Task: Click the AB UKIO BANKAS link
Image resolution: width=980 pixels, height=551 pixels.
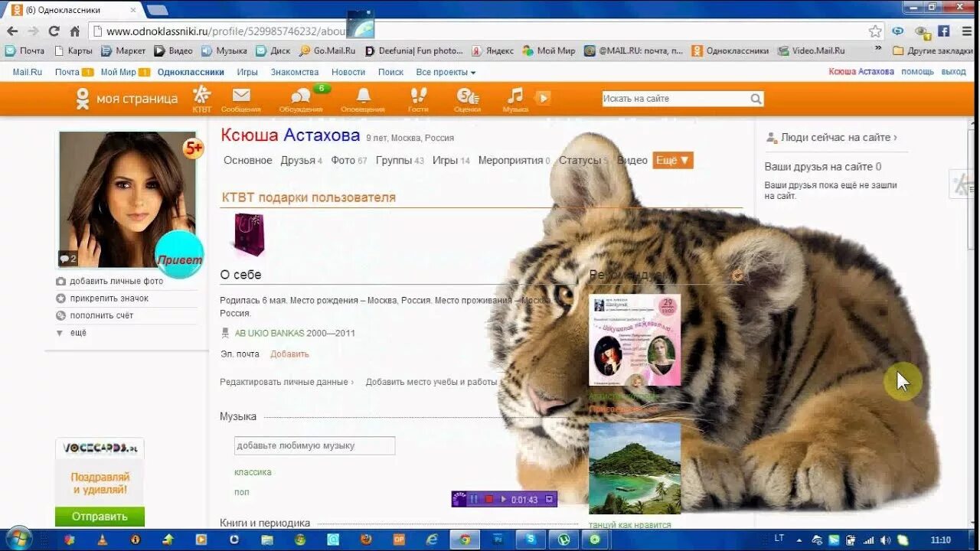Action: tap(269, 334)
